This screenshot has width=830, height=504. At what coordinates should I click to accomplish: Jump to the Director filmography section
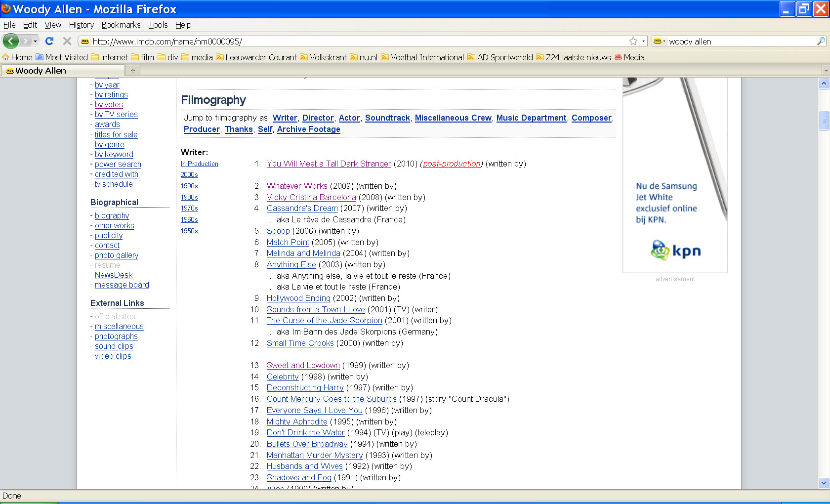click(318, 118)
